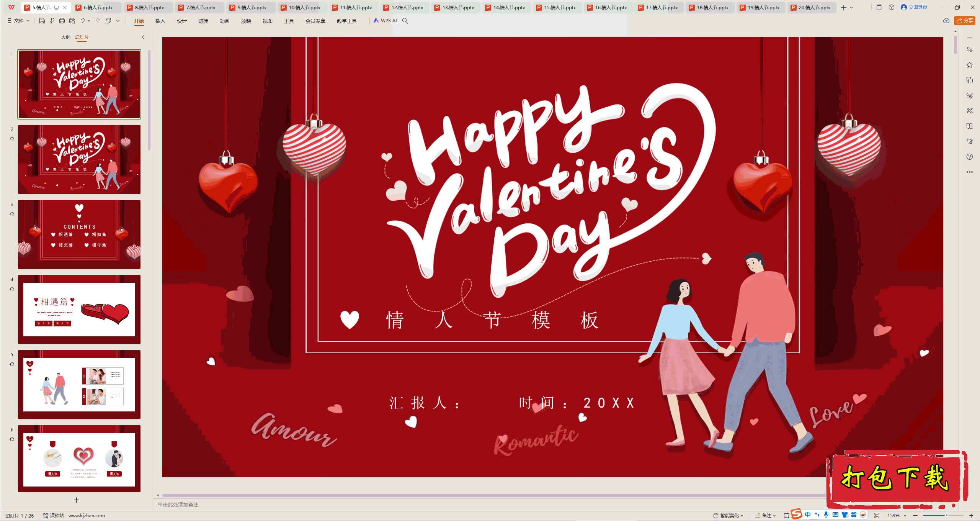
Task: Click the fit-to-window icon in status bar
Action: pyautogui.click(x=877, y=516)
